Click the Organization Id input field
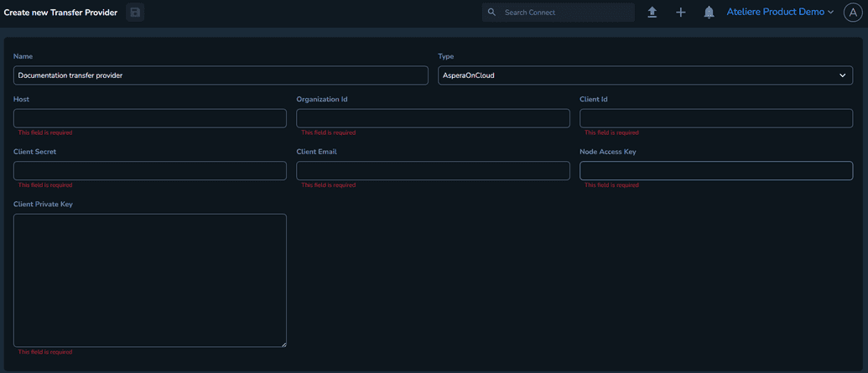This screenshot has width=868, height=373. (433, 118)
